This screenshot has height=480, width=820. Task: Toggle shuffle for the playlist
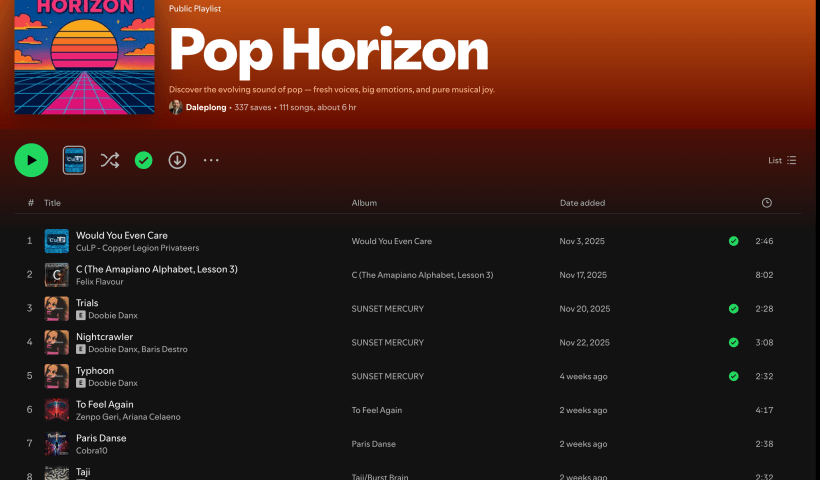pyautogui.click(x=110, y=160)
